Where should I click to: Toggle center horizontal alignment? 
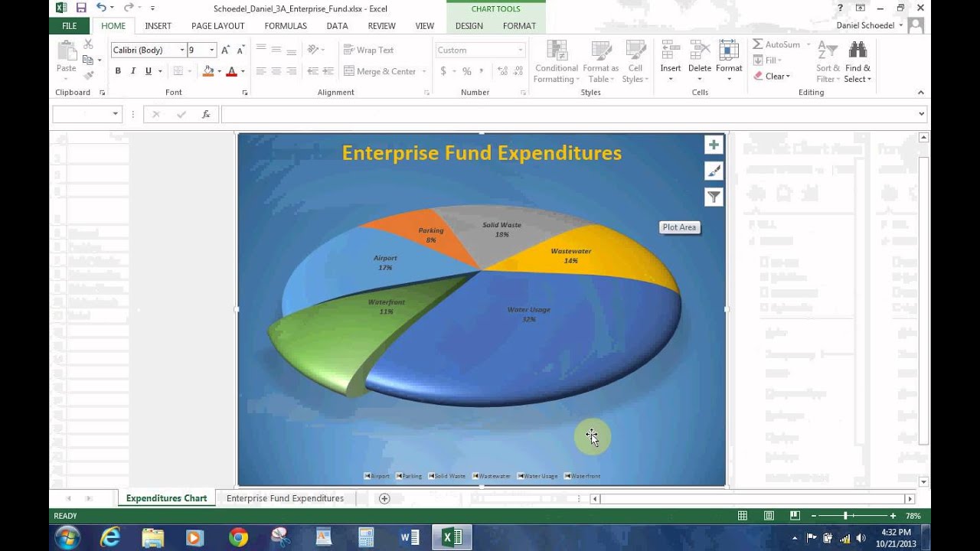(x=276, y=71)
